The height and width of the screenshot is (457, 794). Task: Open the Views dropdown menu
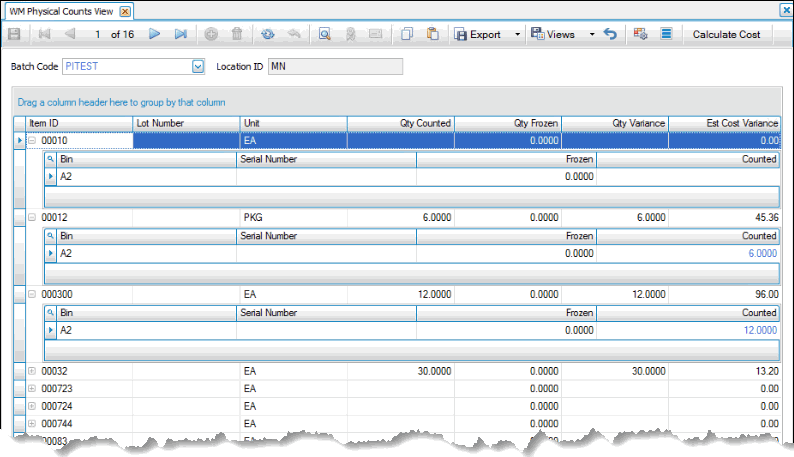(592, 34)
